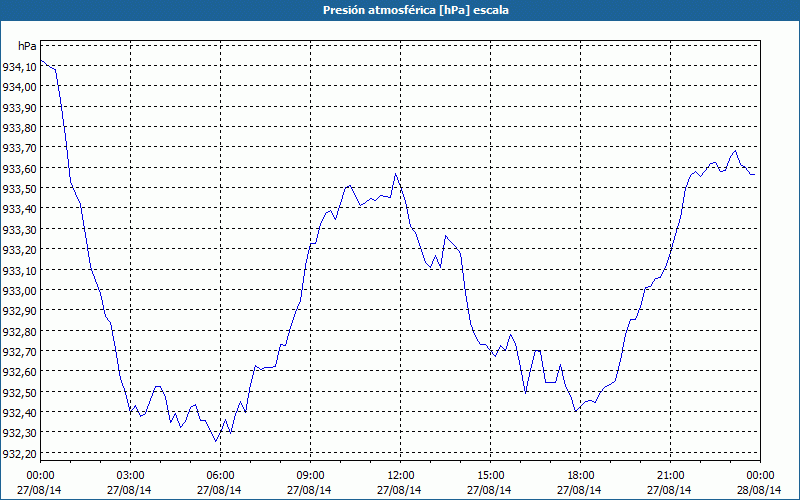Select the 12:00 time label
800x500 pixels.
400,476
